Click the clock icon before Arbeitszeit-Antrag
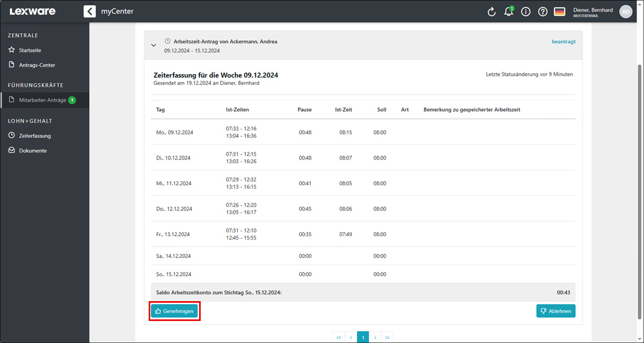Screen dimensions: 644x343 click(x=167, y=41)
